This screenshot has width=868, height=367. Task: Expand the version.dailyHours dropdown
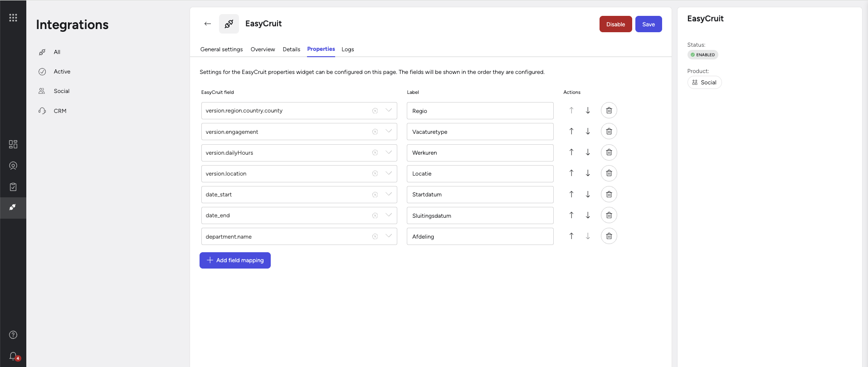click(389, 152)
